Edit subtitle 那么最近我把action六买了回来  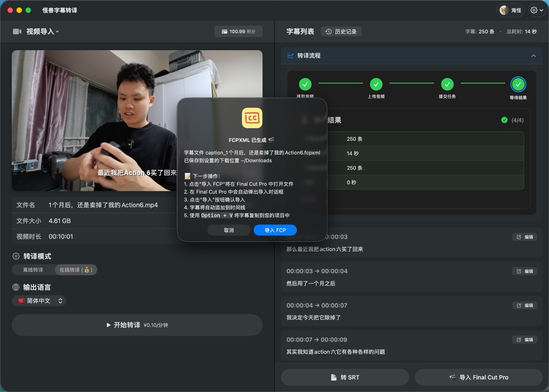(x=525, y=237)
